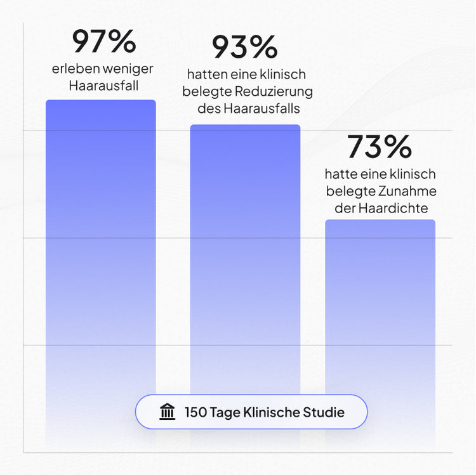Click the 73% headline number
Viewport: 476px width, 475px height.
coord(380,146)
